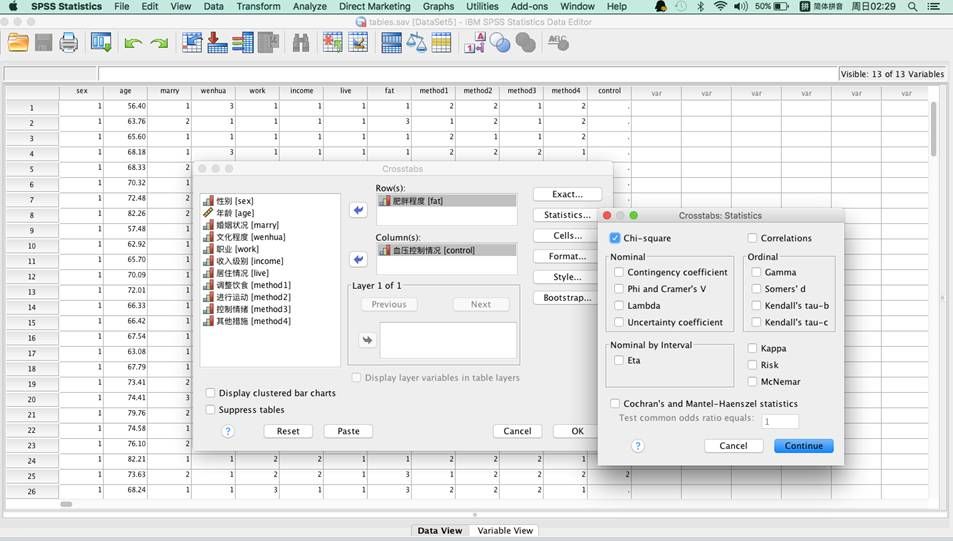Screen dimensions: 953x541
Task: Open the Direct Marketing menu
Action: 374,7
